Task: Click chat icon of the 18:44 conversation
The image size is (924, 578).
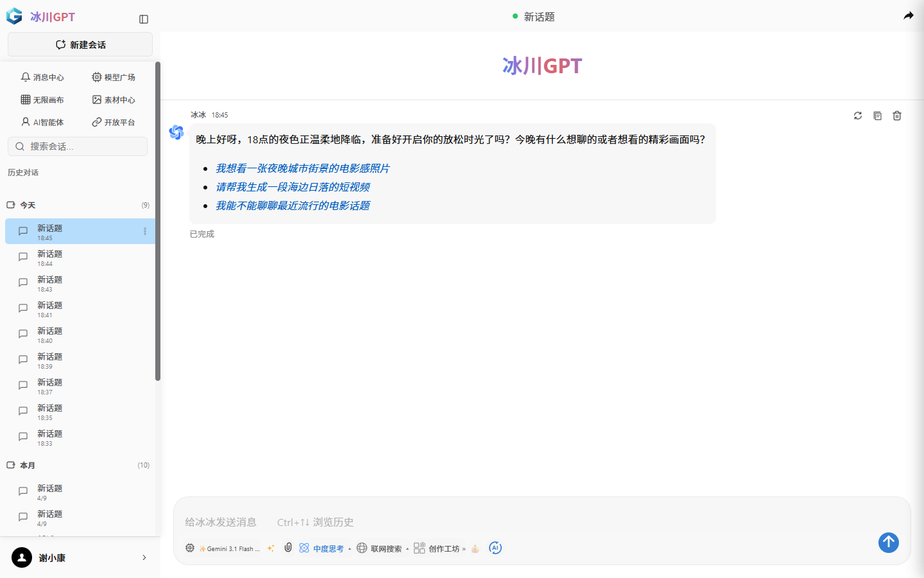Action: (x=23, y=257)
